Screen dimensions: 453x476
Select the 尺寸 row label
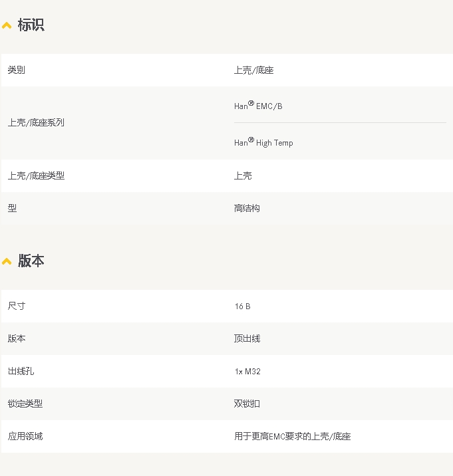[17, 306]
